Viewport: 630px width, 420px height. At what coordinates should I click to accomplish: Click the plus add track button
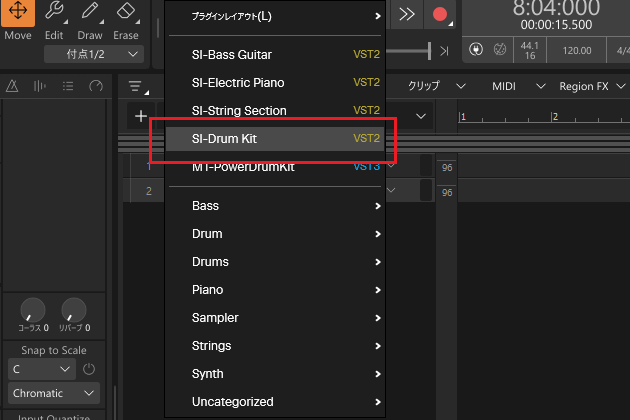141,117
